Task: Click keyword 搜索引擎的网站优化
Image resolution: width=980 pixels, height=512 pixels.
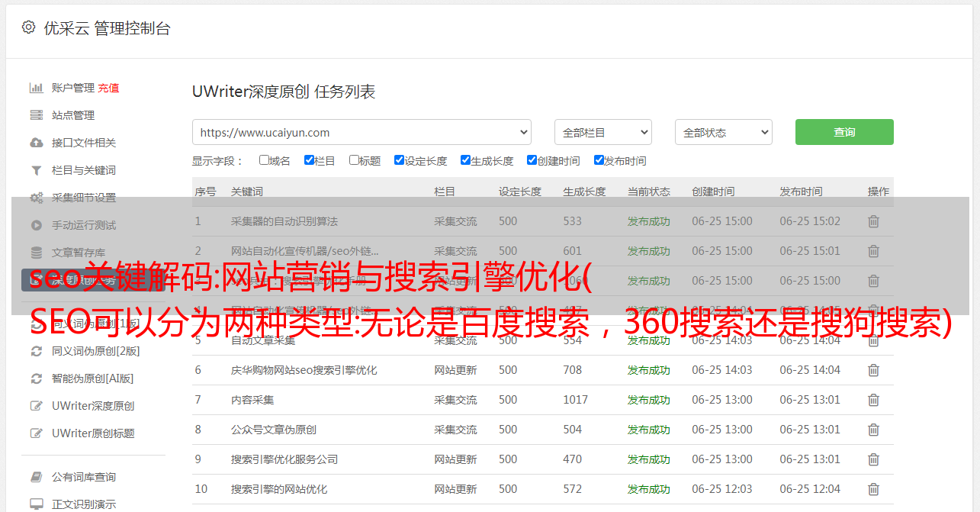Action: coord(279,489)
